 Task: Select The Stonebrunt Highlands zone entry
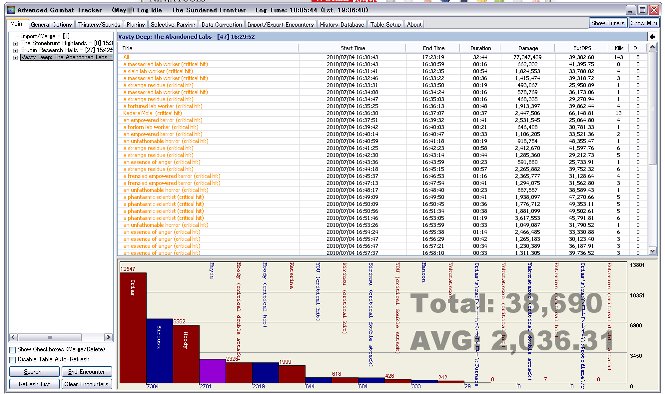click(67, 43)
